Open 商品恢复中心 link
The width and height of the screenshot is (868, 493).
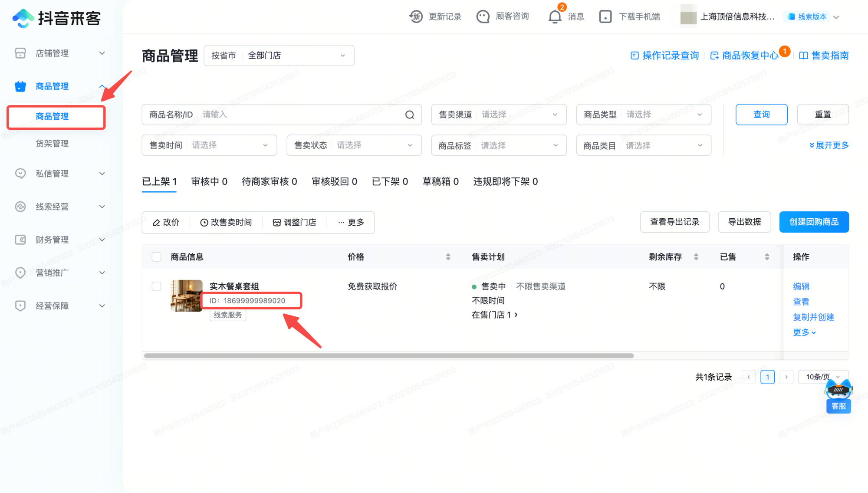coord(744,56)
